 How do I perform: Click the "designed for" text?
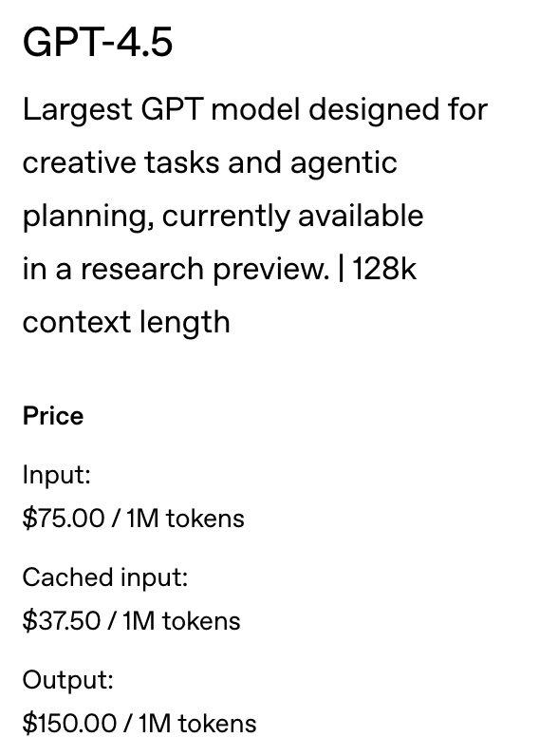tap(398, 109)
